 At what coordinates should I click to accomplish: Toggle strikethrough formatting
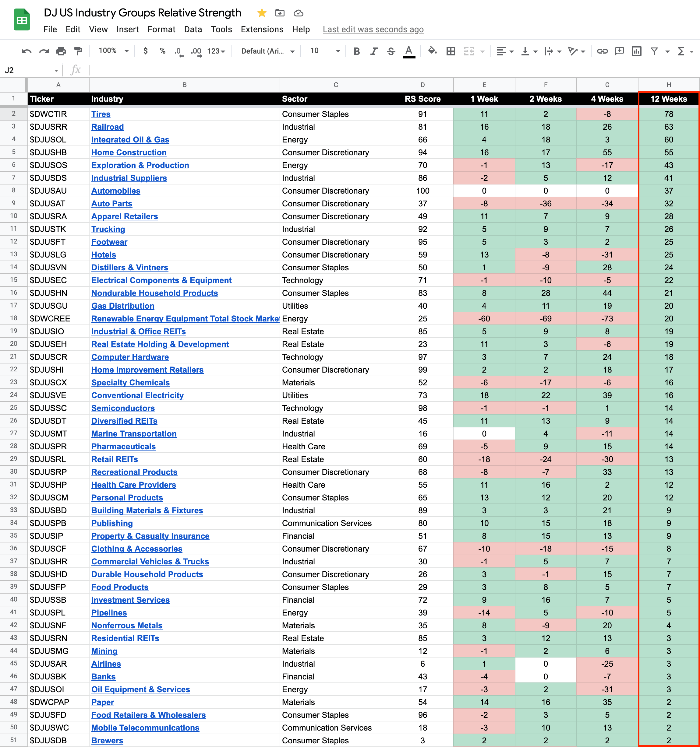[391, 51]
